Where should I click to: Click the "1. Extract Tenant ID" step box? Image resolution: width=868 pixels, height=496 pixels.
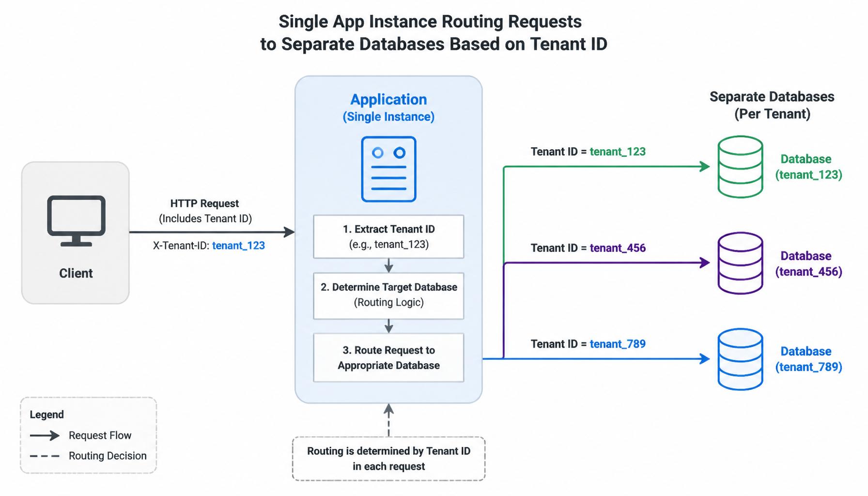point(388,236)
